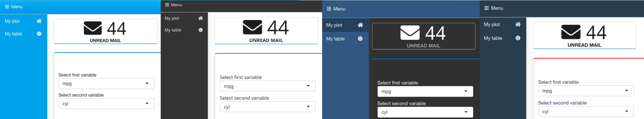The height and width of the screenshot is (119, 644).
Task: Open cyl dropdown in light blue theme
Action: (106, 104)
